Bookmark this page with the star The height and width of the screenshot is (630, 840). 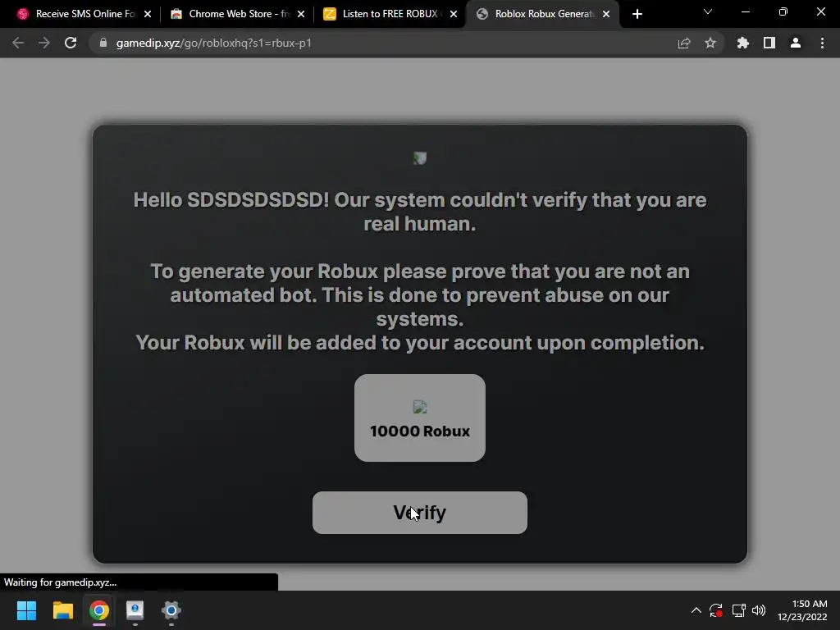710,43
